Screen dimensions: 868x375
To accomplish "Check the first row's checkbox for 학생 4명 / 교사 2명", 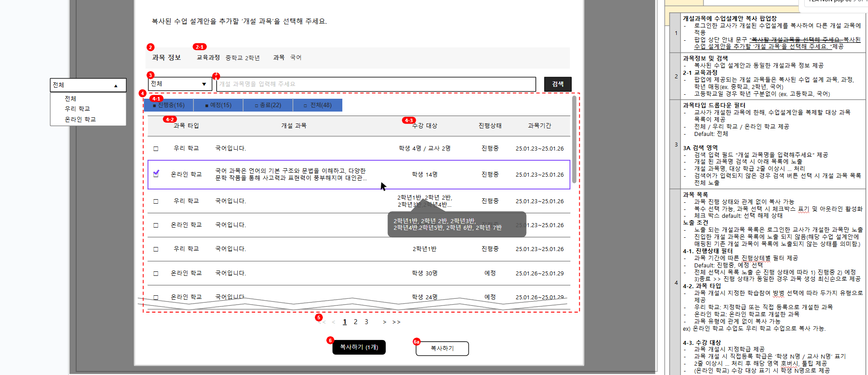I will click(156, 149).
